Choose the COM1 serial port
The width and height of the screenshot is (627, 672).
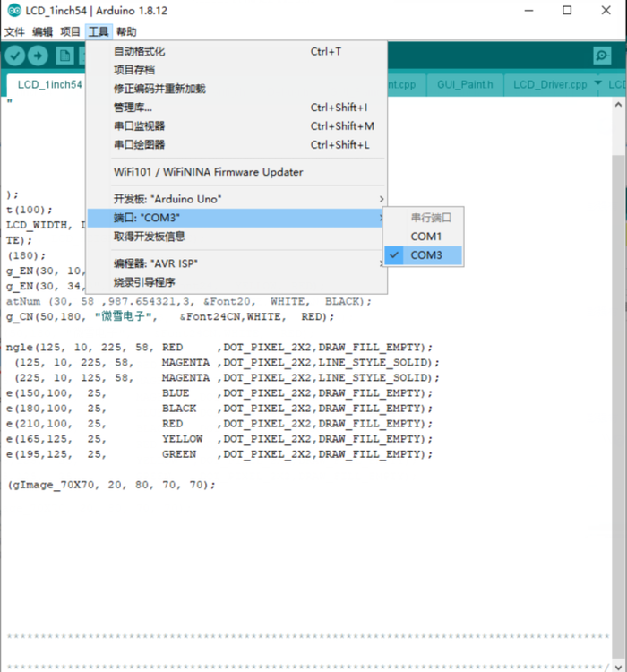pos(423,237)
